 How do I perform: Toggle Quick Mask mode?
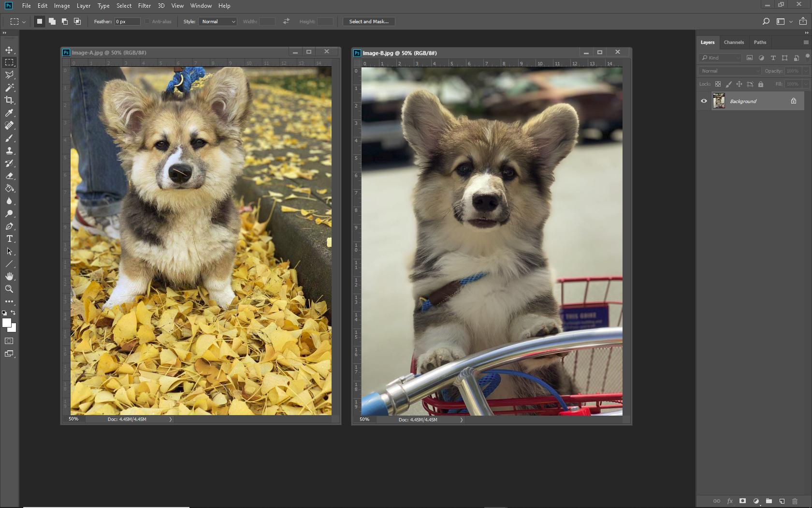[9, 341]
